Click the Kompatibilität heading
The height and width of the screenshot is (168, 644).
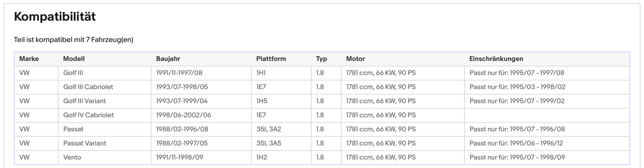point(55,17)
